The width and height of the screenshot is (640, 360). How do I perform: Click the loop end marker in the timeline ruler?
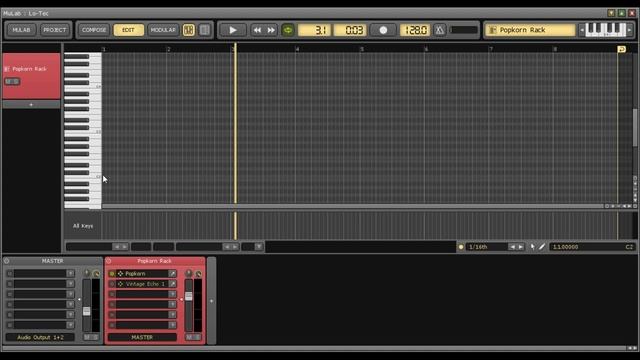(x=622, y=49)
